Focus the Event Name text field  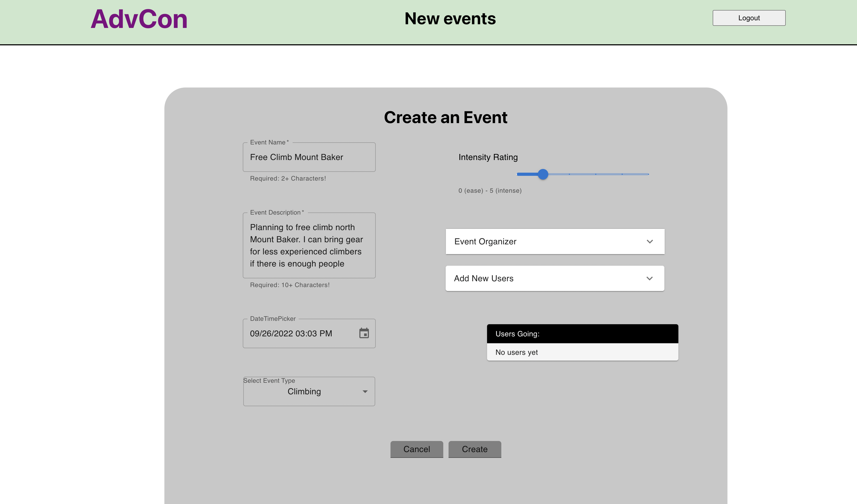coord(309,157)
